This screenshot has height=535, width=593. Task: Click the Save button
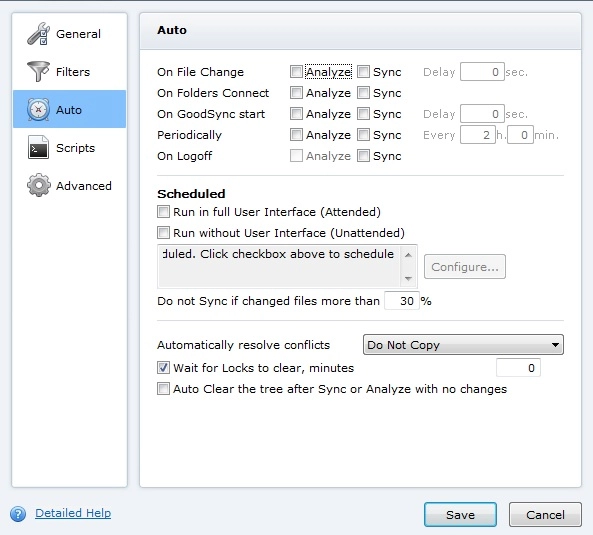(460, 515)
